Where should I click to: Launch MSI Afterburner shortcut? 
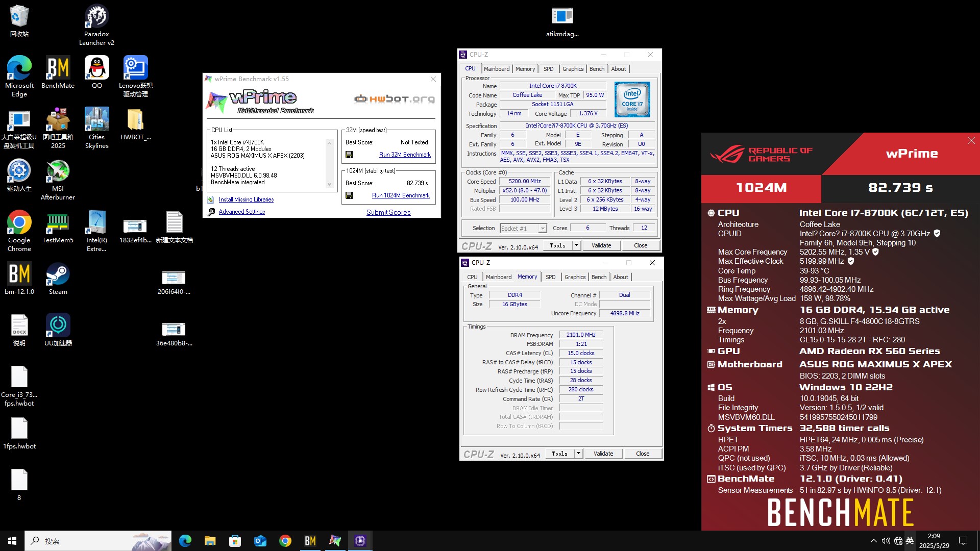coord(58,179)
